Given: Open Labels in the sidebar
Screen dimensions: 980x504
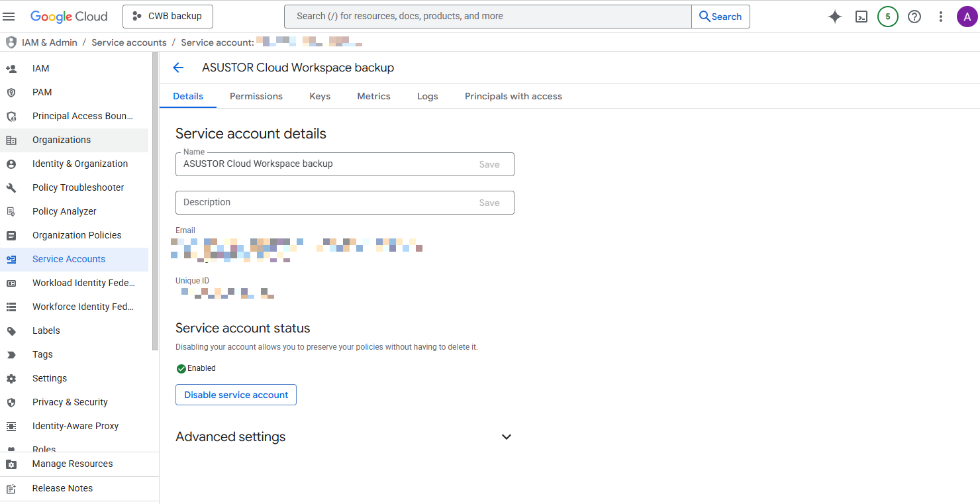Looking at the screenshot, I should point(74,330).
